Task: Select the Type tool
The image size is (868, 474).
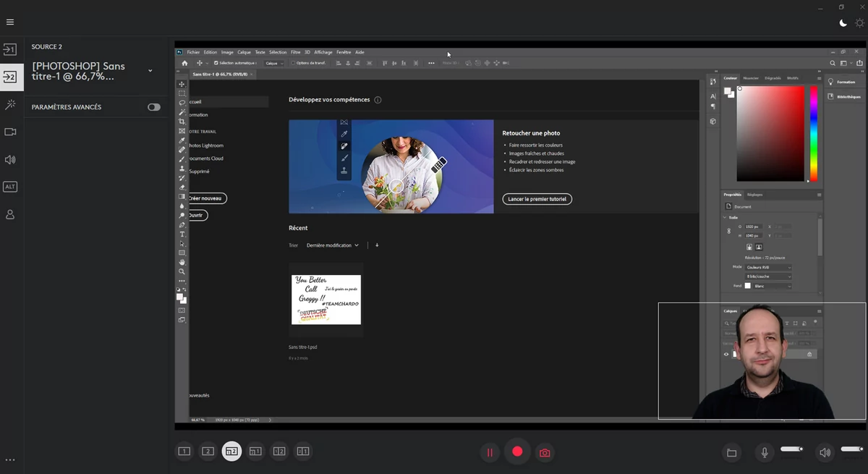Action: (182, 234)
